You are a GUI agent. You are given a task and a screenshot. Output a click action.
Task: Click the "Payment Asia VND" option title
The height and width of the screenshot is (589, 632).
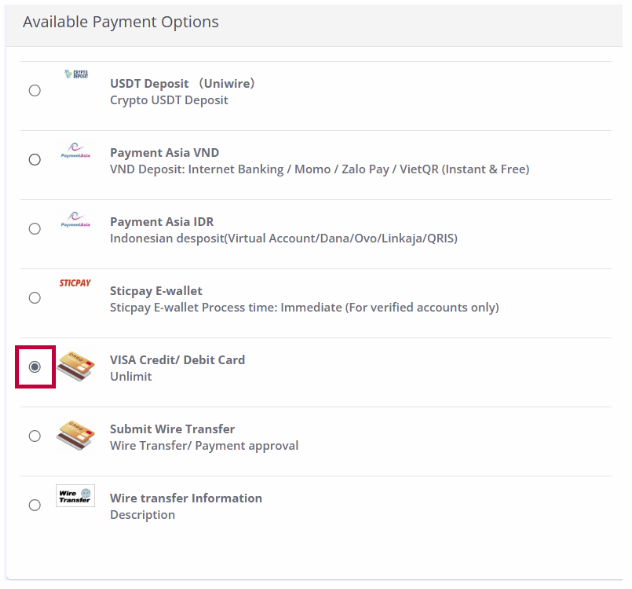point(164,153)
